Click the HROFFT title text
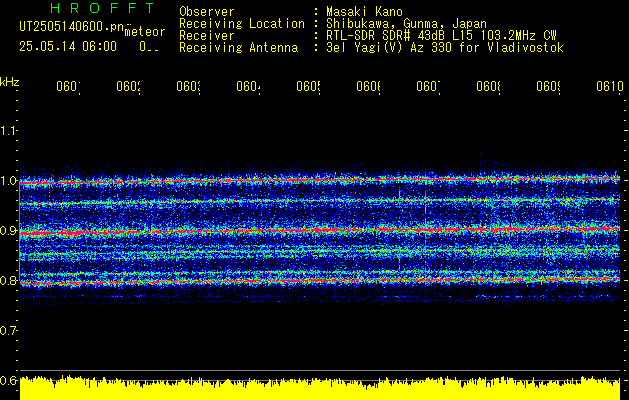629x400 pixels. (x=102, y=8)
